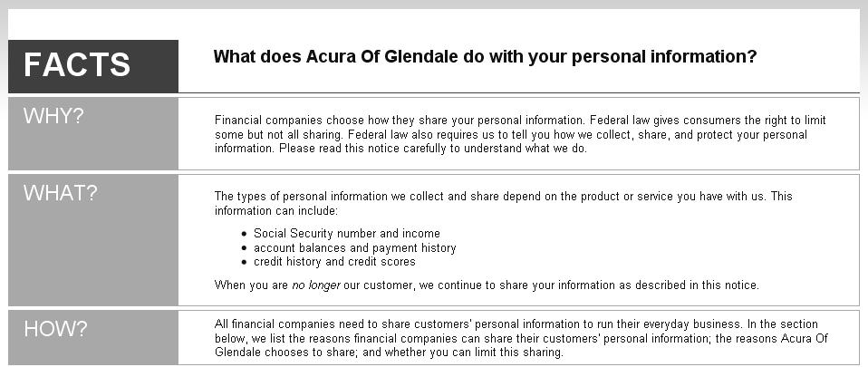Click the 'Social Security number and income' bullet
868x367 pixels.
347,233
